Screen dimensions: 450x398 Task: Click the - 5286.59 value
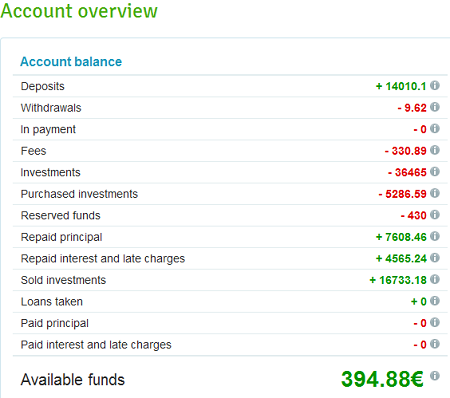[403, 194]
